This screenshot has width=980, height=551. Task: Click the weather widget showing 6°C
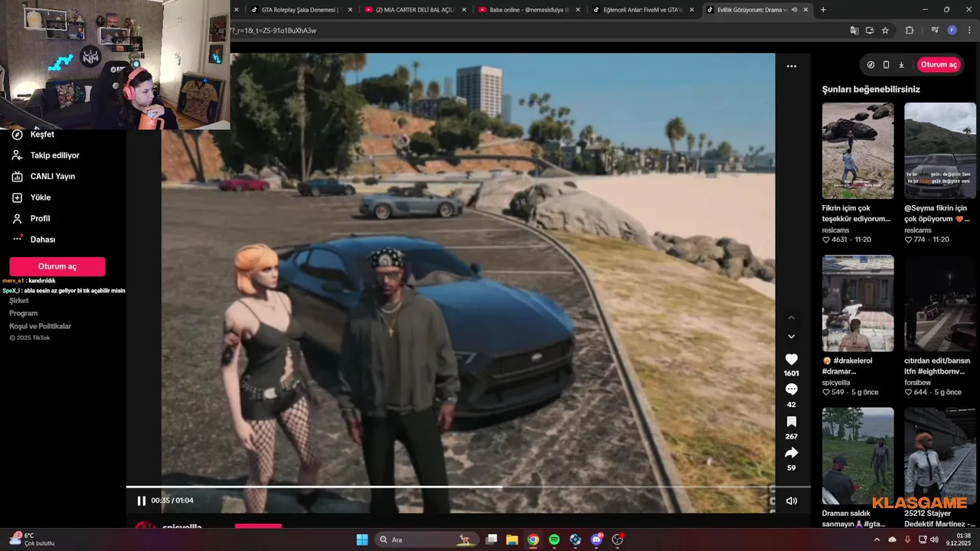32,540
